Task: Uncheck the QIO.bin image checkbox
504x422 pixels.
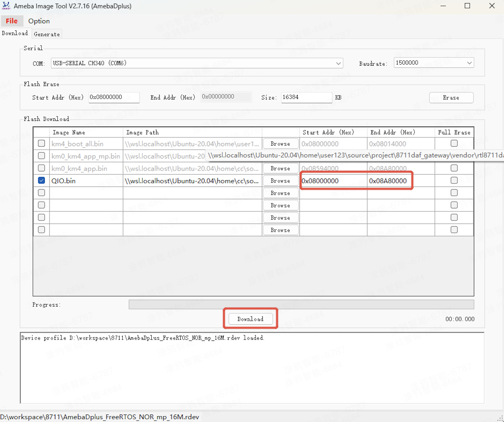Action: tap(42, 181)
